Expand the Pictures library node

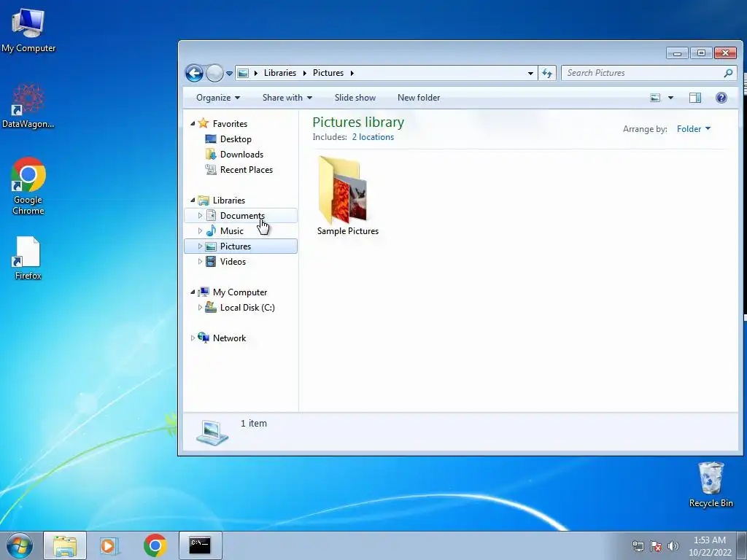tap(200, 246)
